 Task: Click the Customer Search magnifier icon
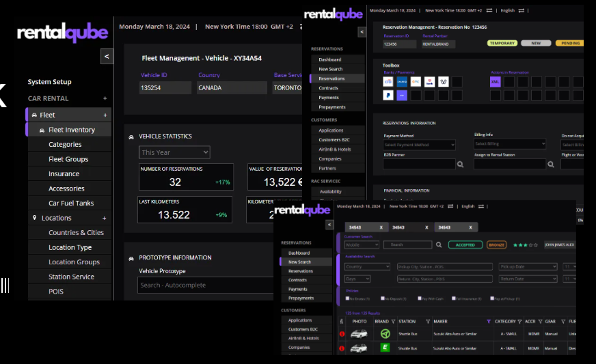pos(439,244)
